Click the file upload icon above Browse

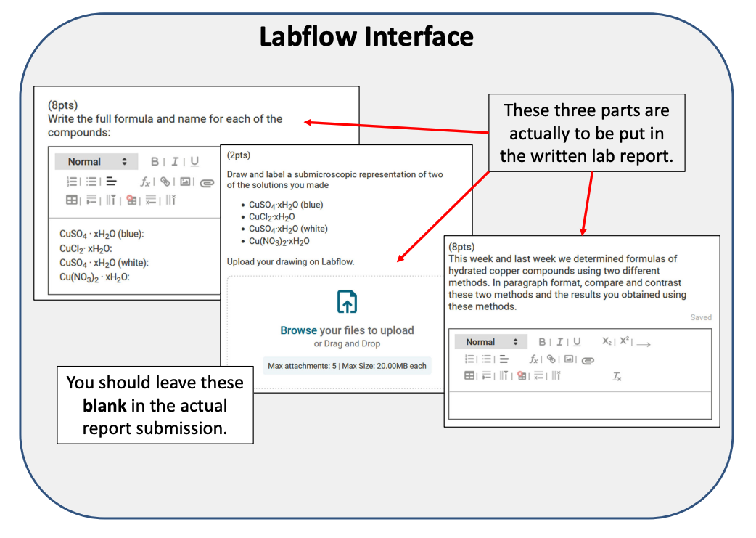click(x=347, y=301)
